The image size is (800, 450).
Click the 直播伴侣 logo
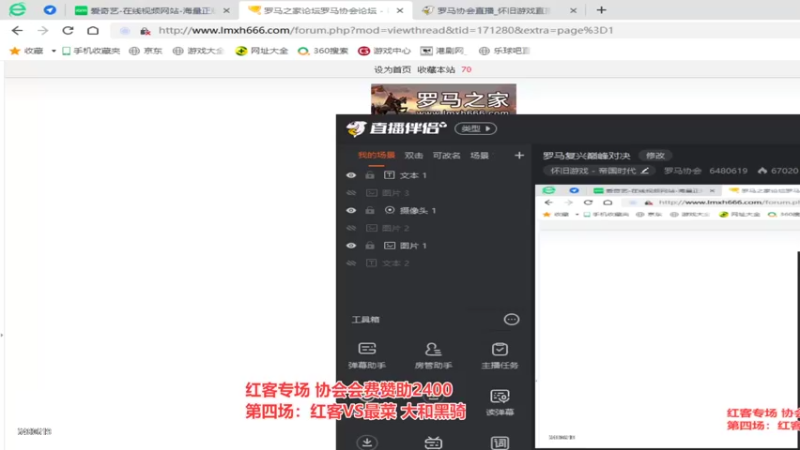click(396, 128)
